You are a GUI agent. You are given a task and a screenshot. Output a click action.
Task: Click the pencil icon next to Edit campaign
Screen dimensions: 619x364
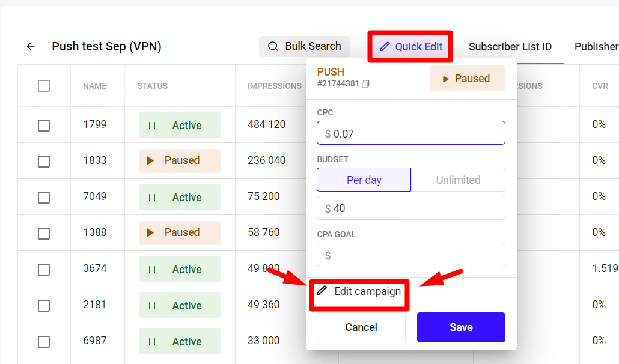[x=322, y=291]
